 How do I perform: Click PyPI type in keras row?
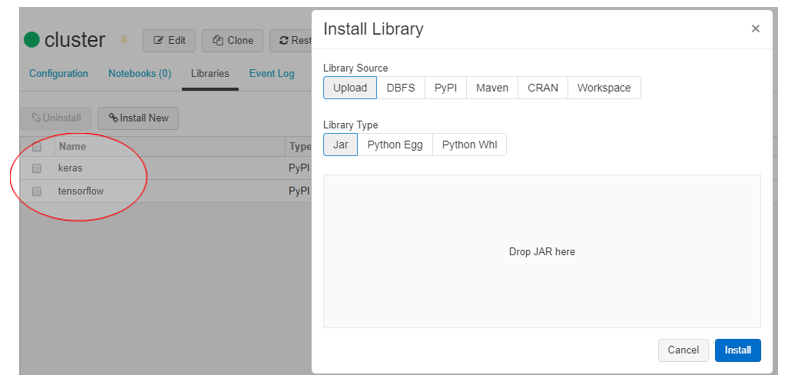(x=299, y=168)
